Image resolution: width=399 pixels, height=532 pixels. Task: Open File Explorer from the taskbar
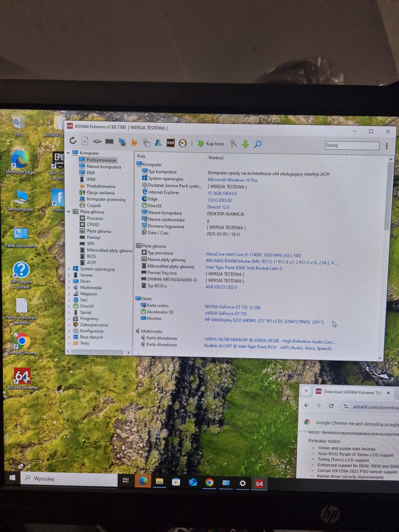[x=159, y=481]
